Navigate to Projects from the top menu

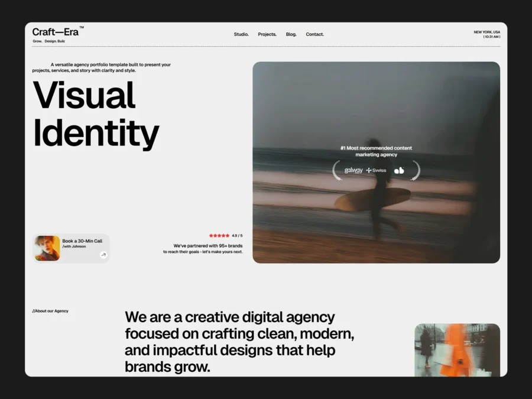(x=267, y=34)
